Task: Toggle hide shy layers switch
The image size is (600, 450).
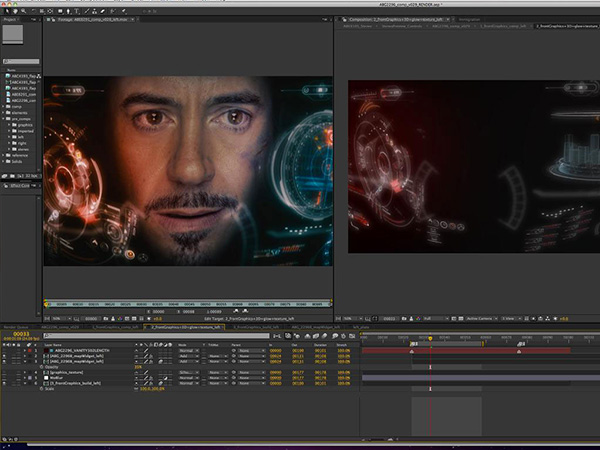Action: coord(307,336)
